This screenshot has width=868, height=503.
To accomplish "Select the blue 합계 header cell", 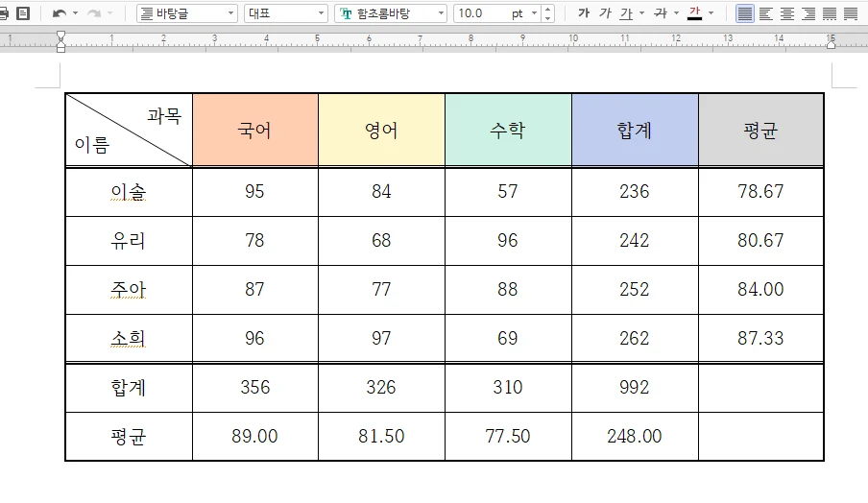I will [x=635, y=130].
